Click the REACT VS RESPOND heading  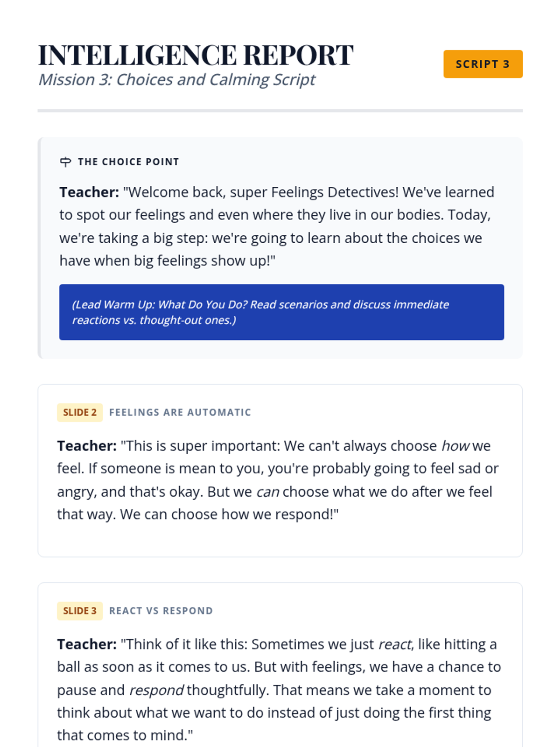(x=161, y=611)
